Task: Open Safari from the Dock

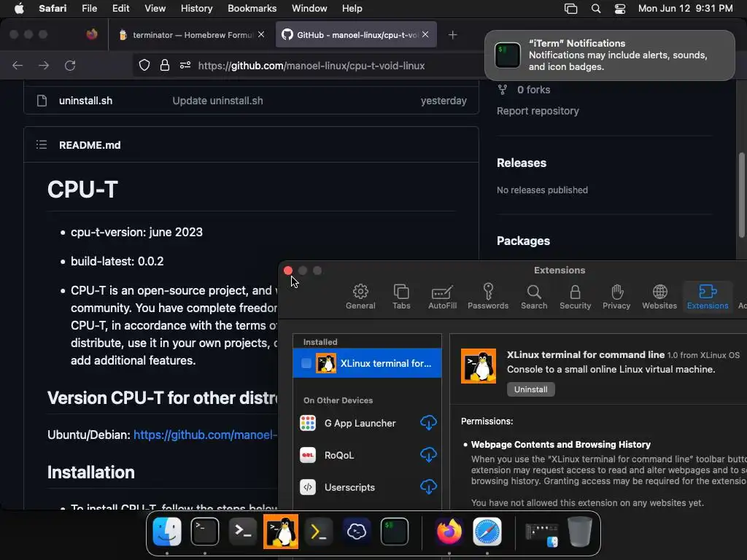Action: (487, 532)
